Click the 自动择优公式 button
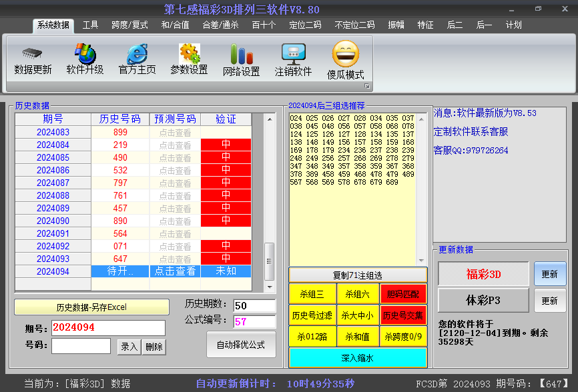The width and height of the screenshot is (578, 392). pos(241,345)
